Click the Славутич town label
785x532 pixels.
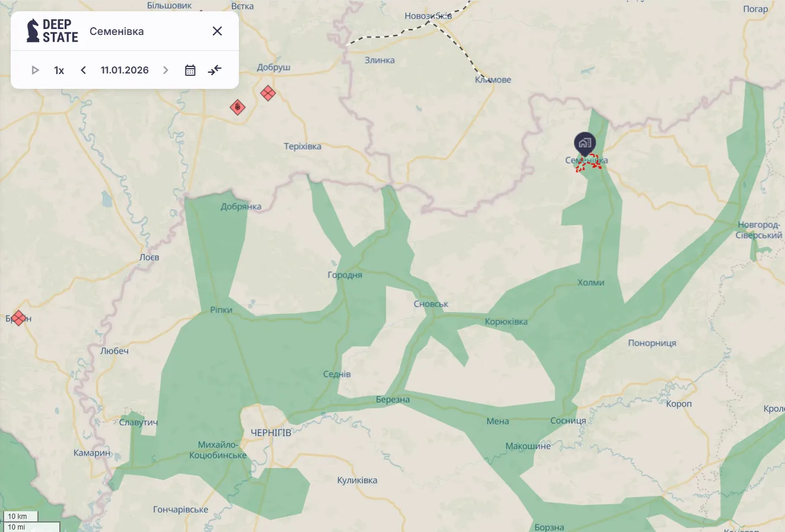coord(138,422)
